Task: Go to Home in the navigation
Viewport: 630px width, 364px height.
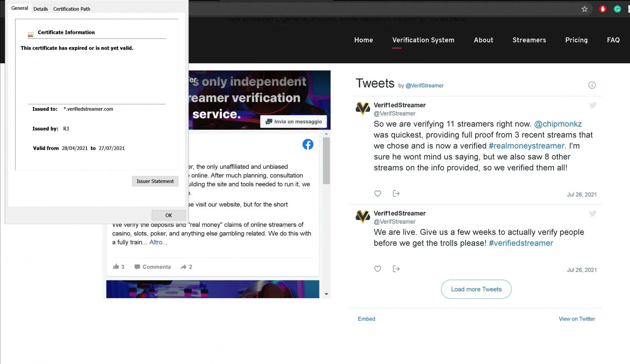Action: pyautogui.click(x=364, y=40)
